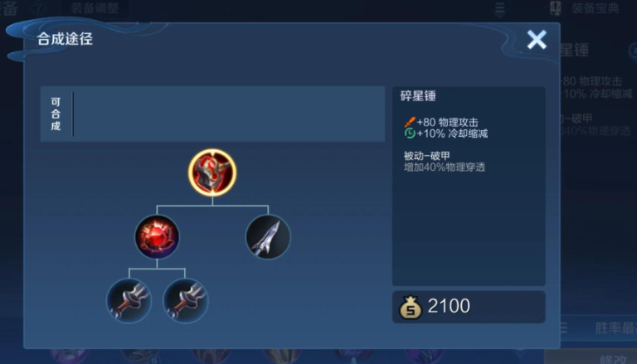Click the 2100 gold price field
637x364 pixels.
click(x=469, y=307)
